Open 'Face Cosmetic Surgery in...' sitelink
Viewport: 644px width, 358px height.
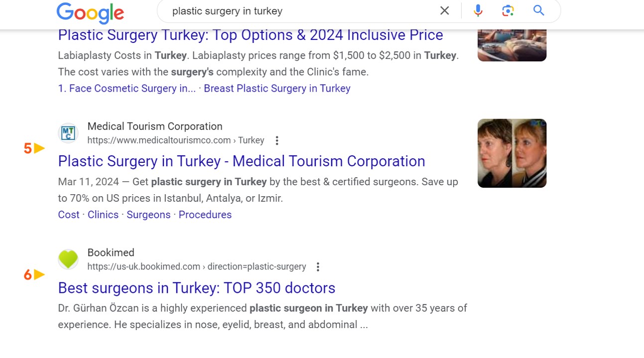click(x=128, y=88)
